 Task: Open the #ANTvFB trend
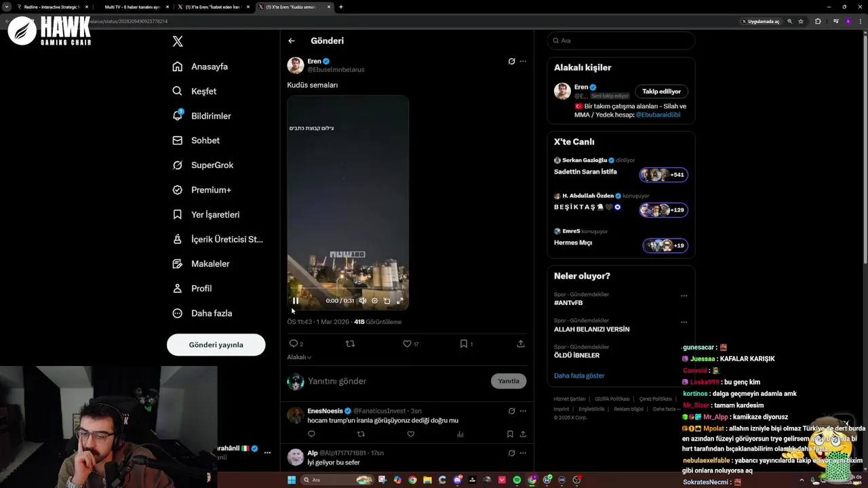pyautogui.click(x=568, y=303)
